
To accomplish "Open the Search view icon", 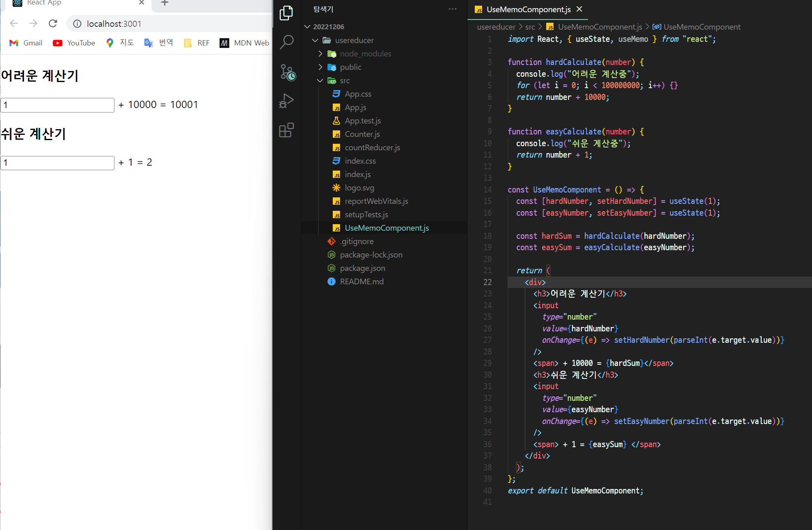I will point(286,42).
